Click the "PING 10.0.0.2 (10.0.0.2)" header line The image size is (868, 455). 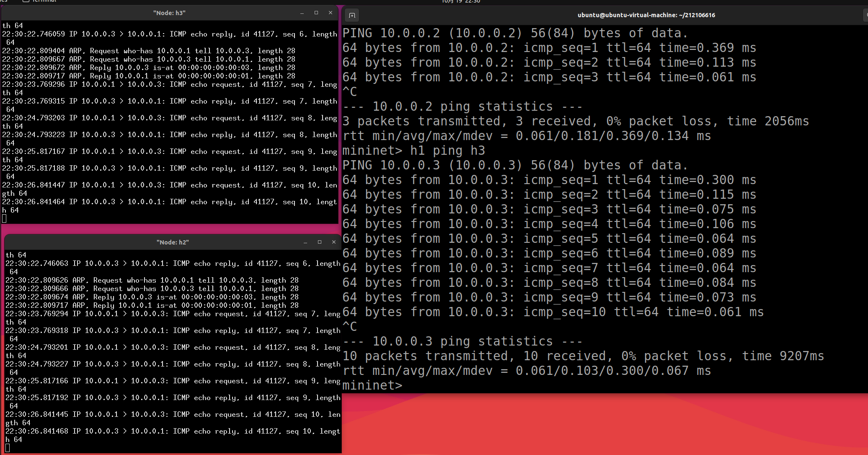point(515,33)
